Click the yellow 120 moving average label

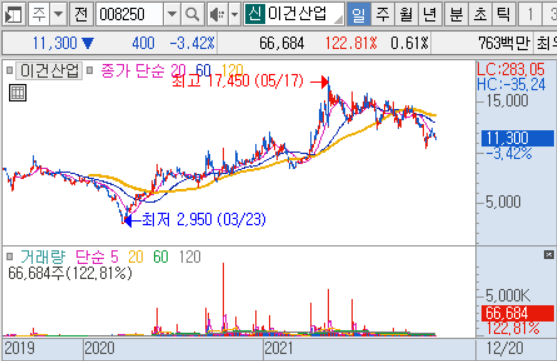232,70
